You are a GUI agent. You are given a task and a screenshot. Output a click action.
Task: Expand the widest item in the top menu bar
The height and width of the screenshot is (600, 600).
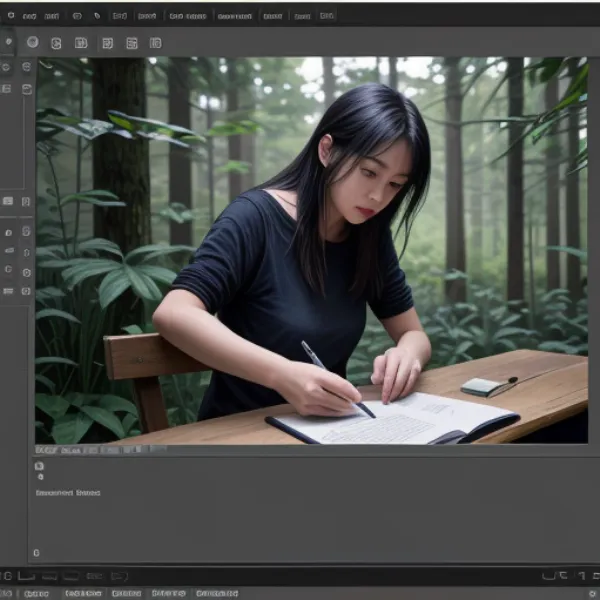[x=235, y=16]
